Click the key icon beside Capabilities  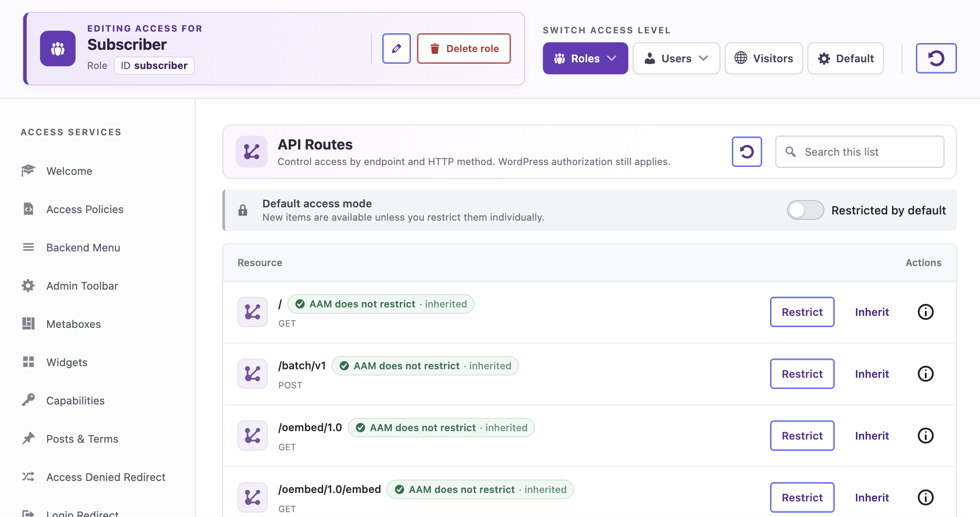coord(28,400)
